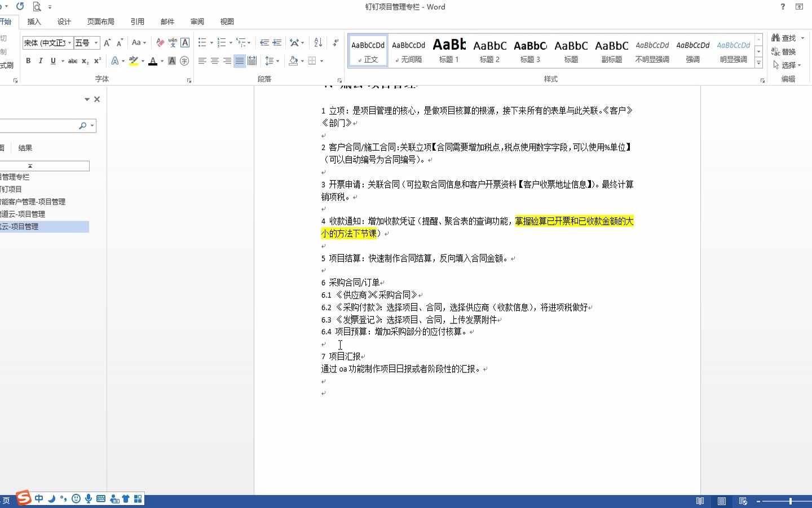Switch navigation pane to 结果 tab
Image resolution: width=812 pixels, height=508 pixels.
click(x=25, y=148)
